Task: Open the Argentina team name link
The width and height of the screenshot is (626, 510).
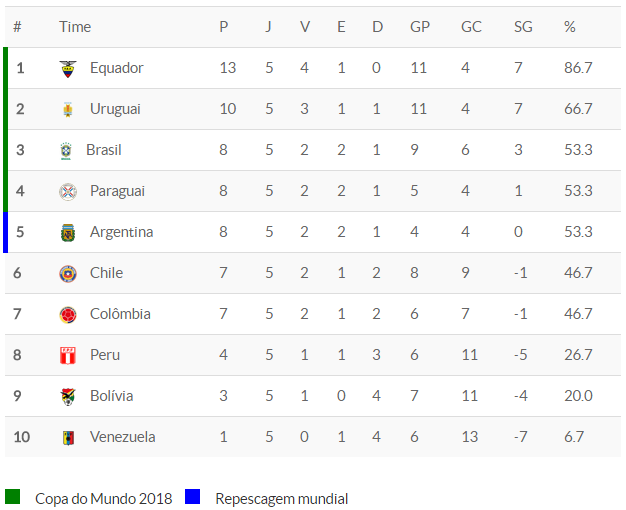Action: 121,232
